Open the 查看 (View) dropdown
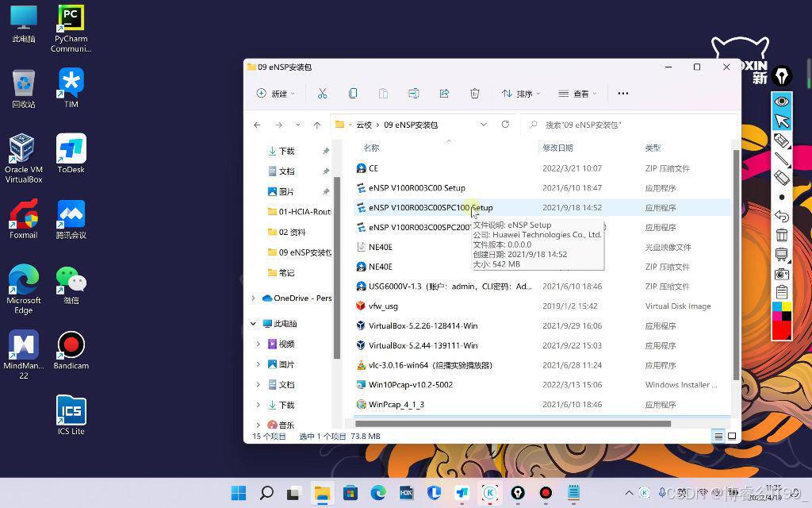 coord(577,94)
